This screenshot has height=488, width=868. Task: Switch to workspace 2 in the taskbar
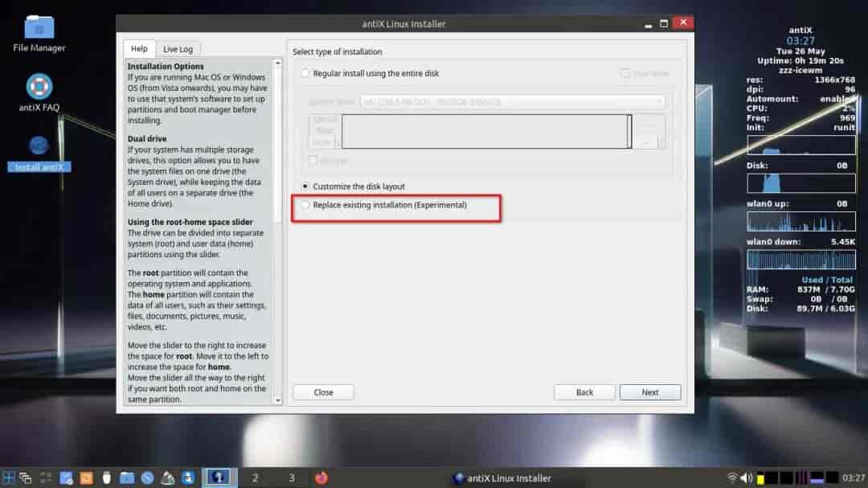255,478
